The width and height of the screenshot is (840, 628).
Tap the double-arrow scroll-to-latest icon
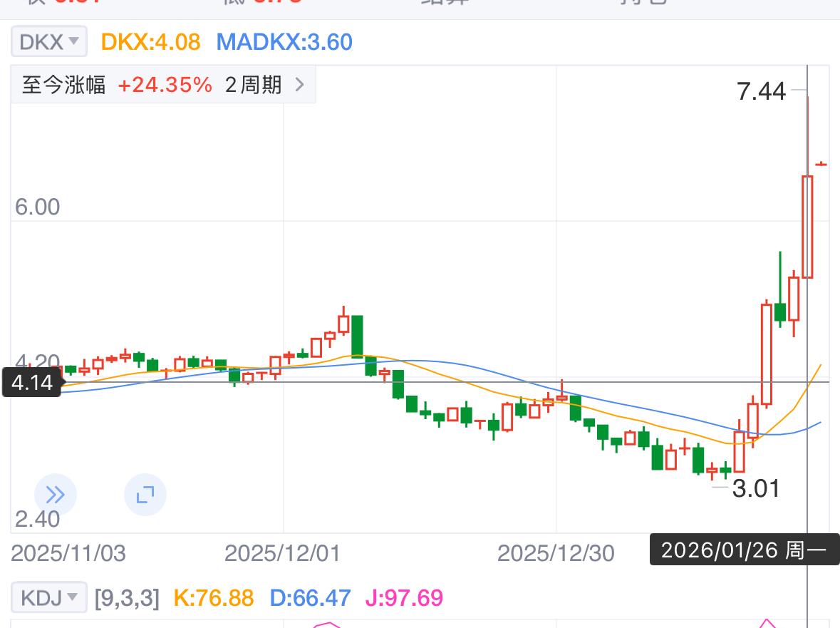tap(55, 495)
